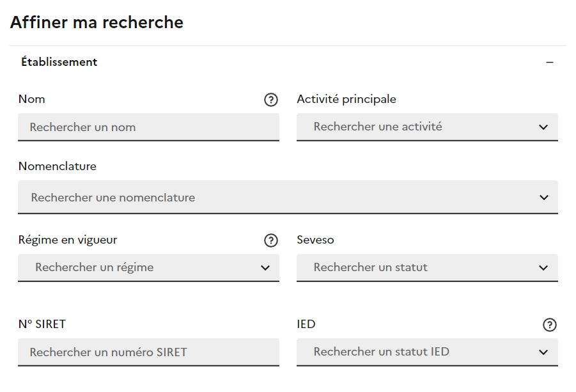The height and width of the screenshot is (392, 576).
Task: Click the "Activité principale" field label
Action: 346,99
